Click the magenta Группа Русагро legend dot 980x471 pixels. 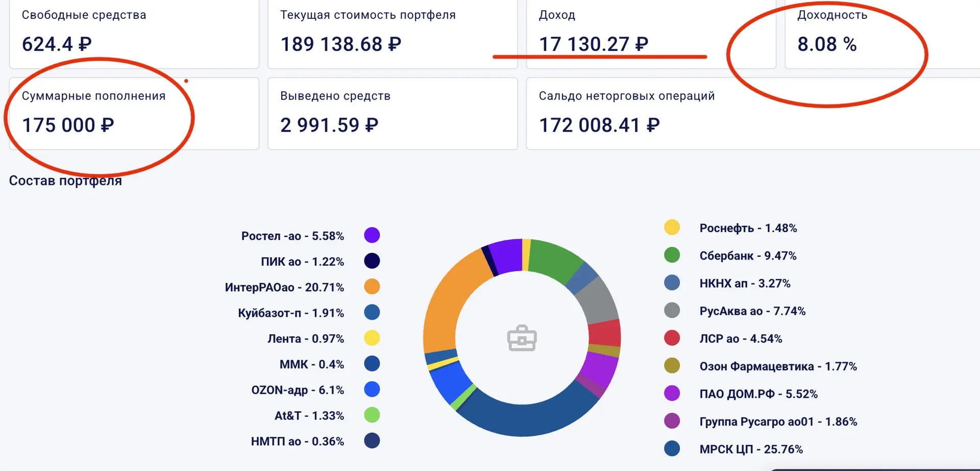(x=672, y=421)
